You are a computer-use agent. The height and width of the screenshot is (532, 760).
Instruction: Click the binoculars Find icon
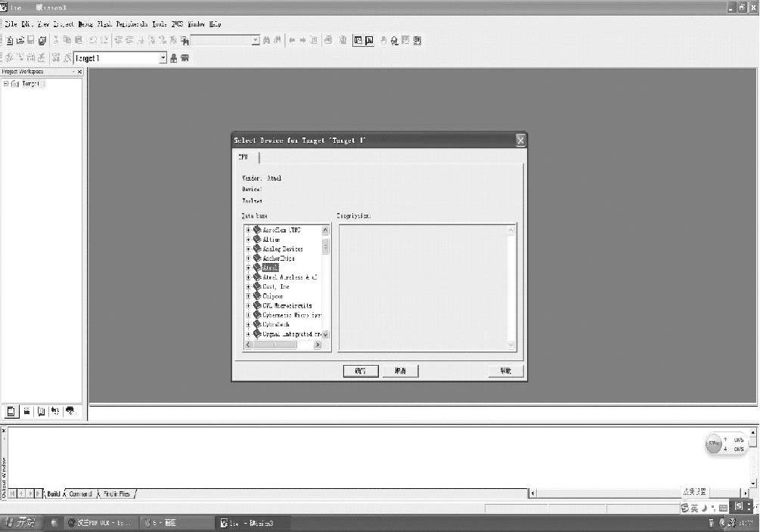pos(267,40)
